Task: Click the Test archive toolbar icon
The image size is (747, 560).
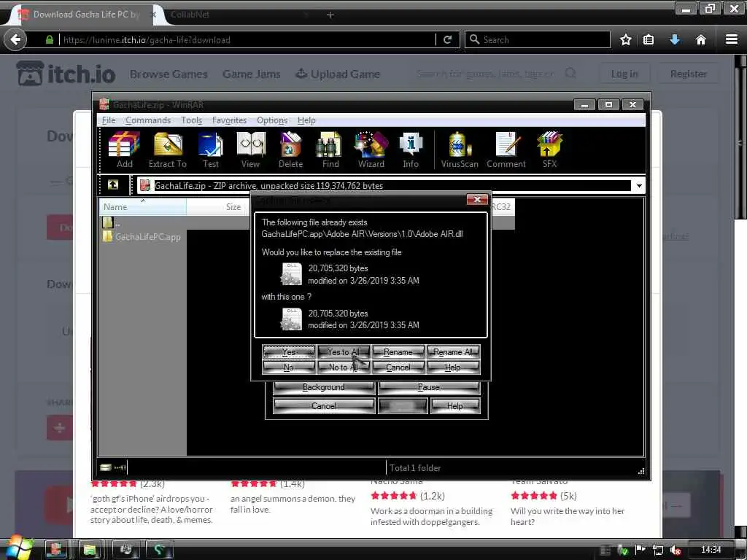Action: point(211,150)
